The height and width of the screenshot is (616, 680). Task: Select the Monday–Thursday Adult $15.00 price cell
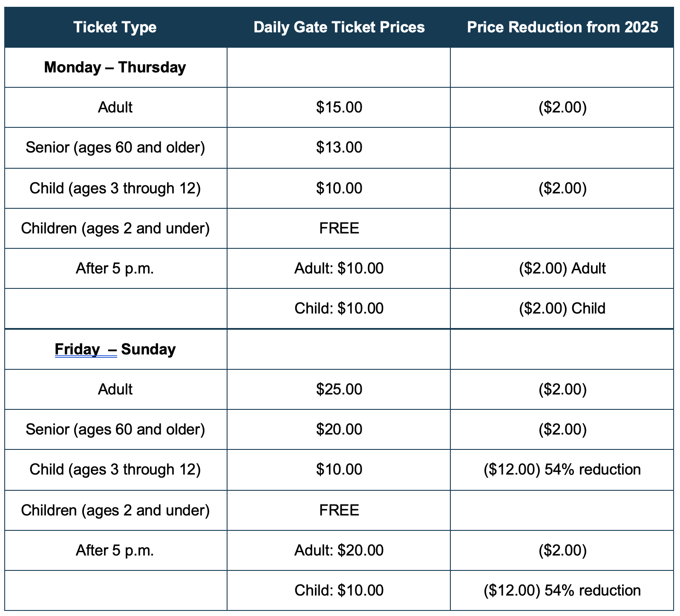[339, 107]
